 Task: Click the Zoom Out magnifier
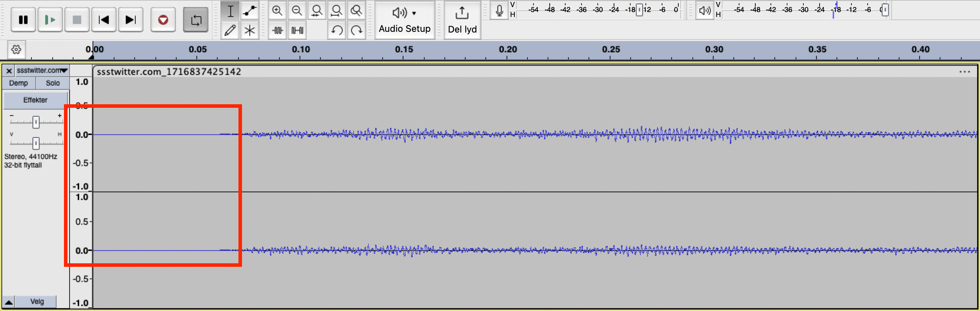click(297, 10)
